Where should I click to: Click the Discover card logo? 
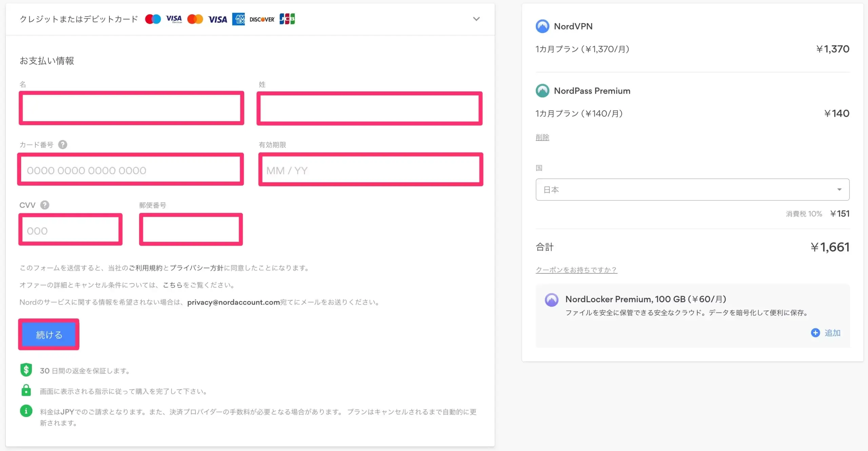point(262,19)
